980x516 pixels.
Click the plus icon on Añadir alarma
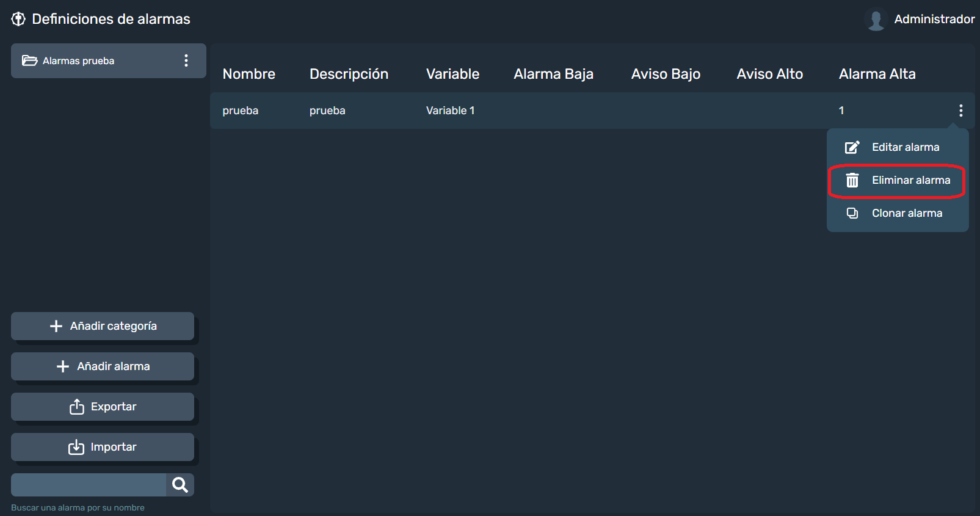pyautogui.click(x=63, y=366)
